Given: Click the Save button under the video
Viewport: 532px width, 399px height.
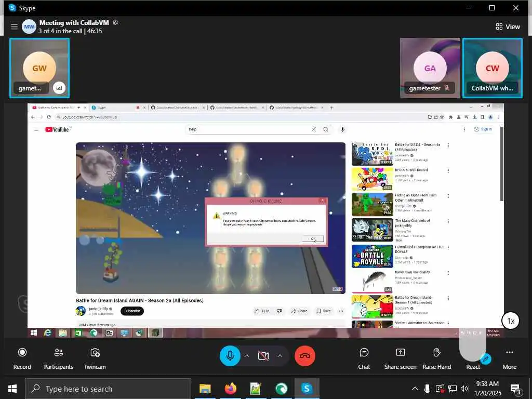Looking at the screenshot, I should (x=323, y=311).
